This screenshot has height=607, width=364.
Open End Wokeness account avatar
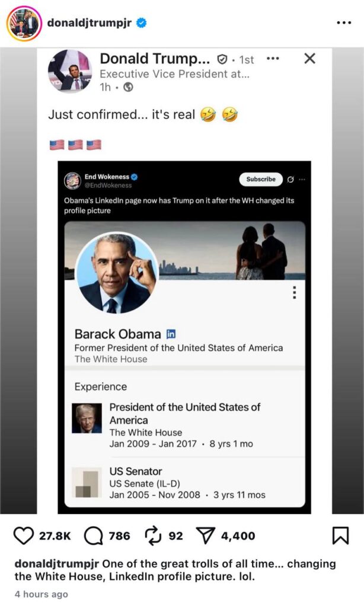point(72,181)
